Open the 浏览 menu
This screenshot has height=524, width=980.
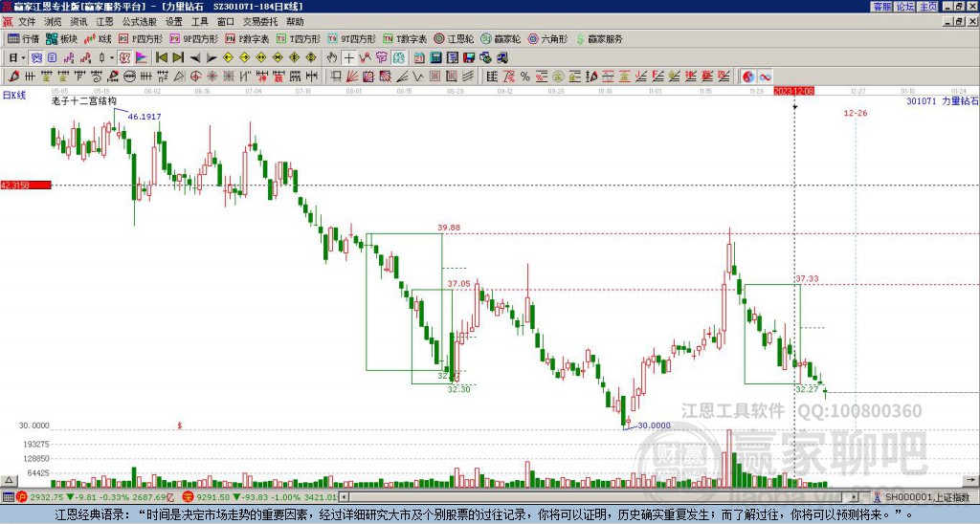coord(54,22)
